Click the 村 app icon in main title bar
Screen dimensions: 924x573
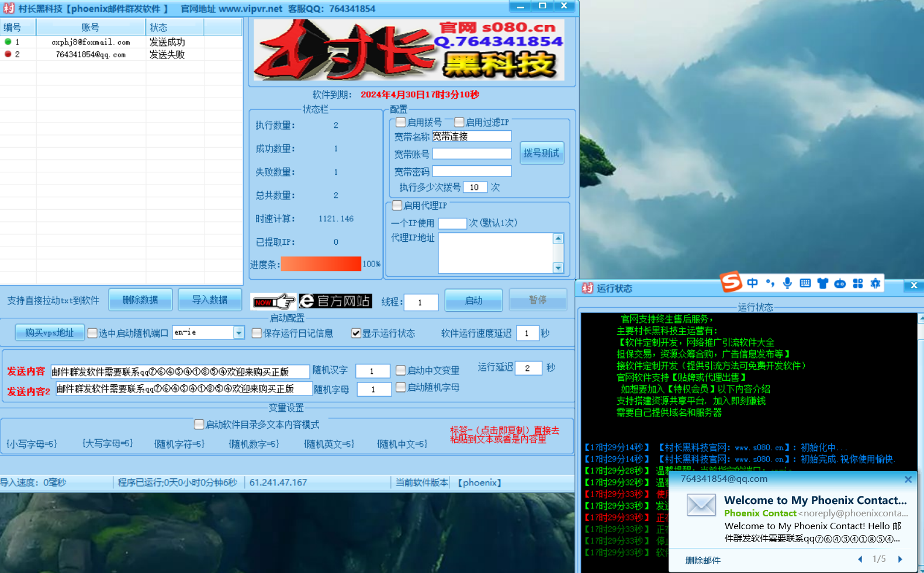pyautogui.click(x=9, y=8)
